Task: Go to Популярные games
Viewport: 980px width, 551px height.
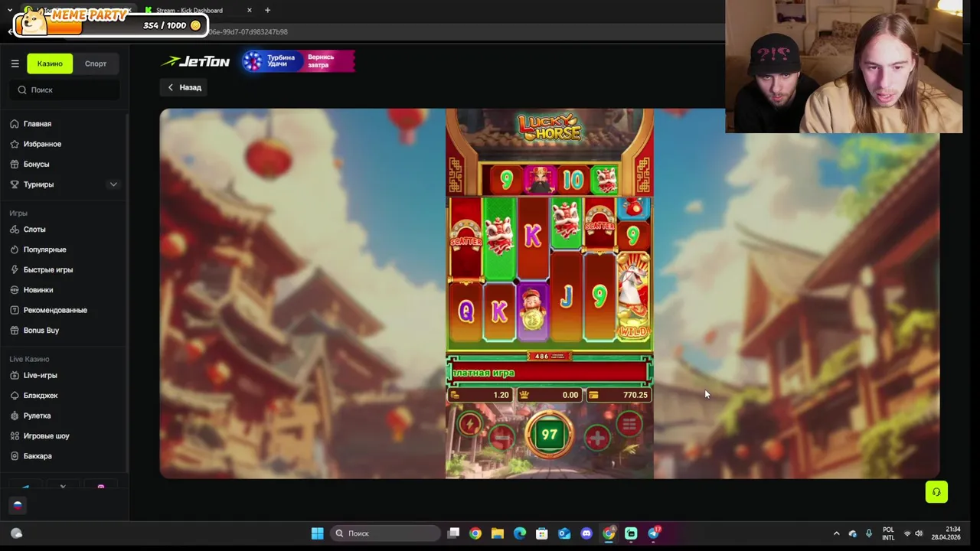Action: click(x=44, y=249)
